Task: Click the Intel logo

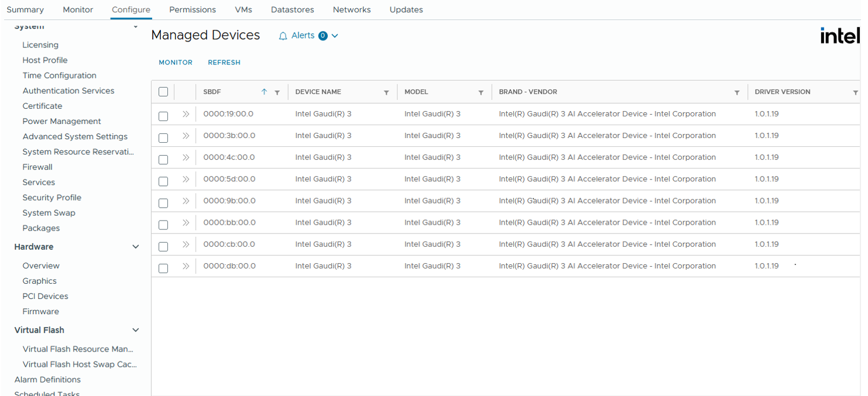Action: coord(840,36)
